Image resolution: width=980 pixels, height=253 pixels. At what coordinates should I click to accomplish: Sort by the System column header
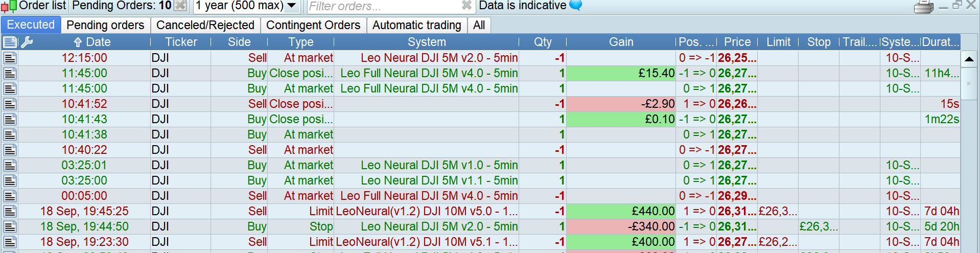click(427, 42)
